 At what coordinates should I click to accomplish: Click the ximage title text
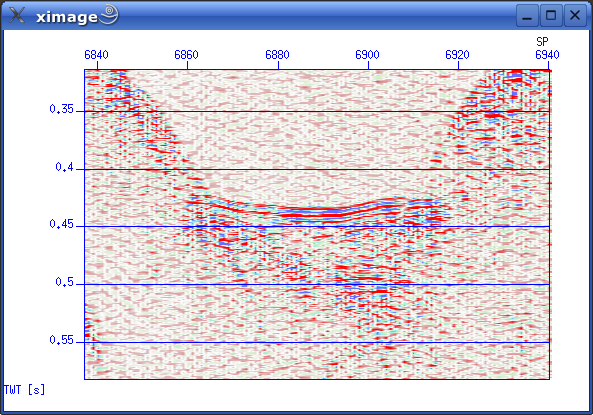tap(67, 17)
